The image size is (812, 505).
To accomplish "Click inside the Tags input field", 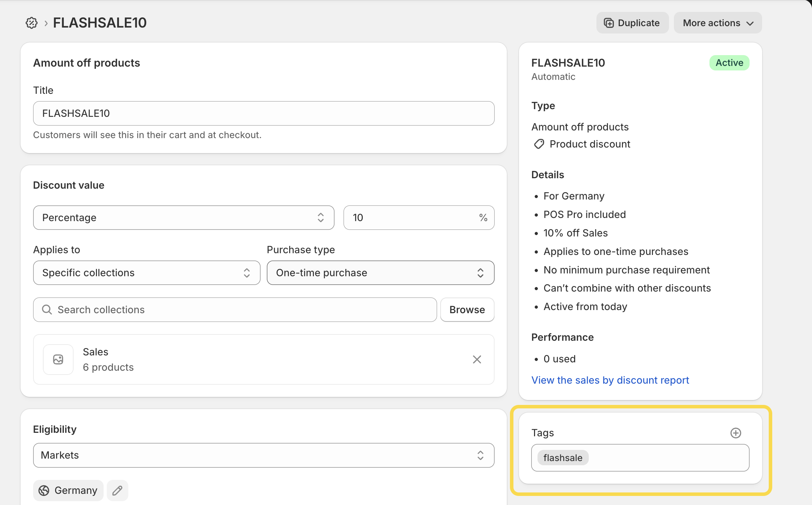I will [x=640, y=458].
